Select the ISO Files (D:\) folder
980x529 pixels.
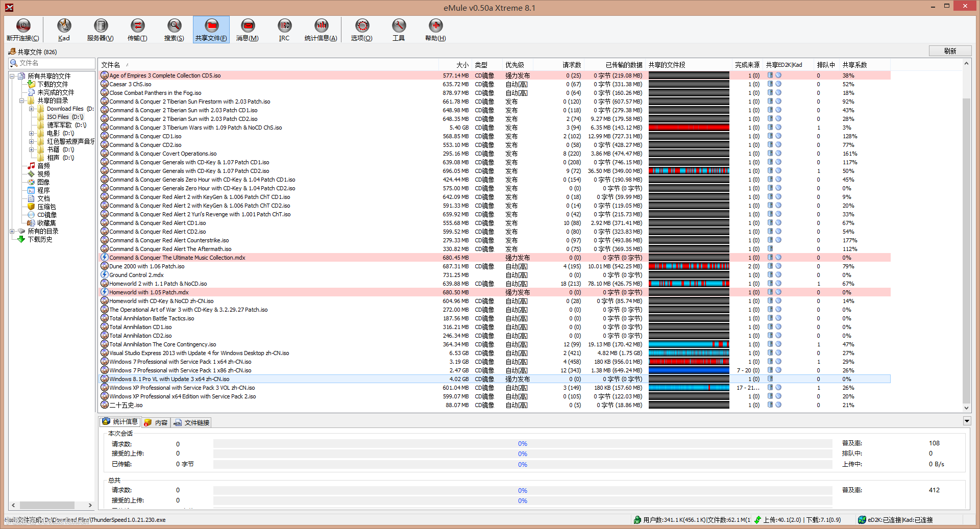point(65,117)
